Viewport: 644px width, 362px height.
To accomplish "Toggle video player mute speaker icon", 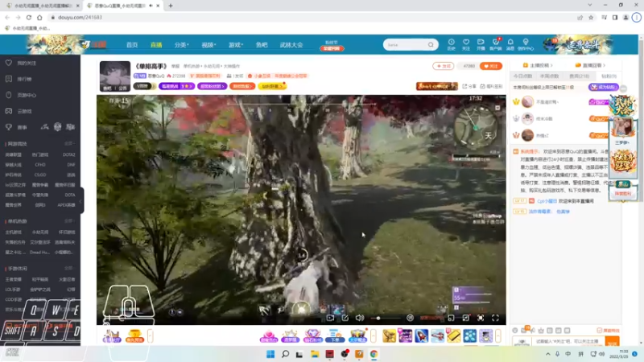I will click(360, 318).
